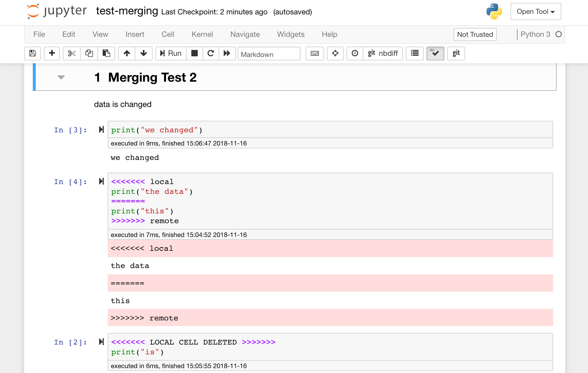The width and height of the screenshot is (588, 373).
Task: Insert a cell with the plus icon
Action: (52, 53)
